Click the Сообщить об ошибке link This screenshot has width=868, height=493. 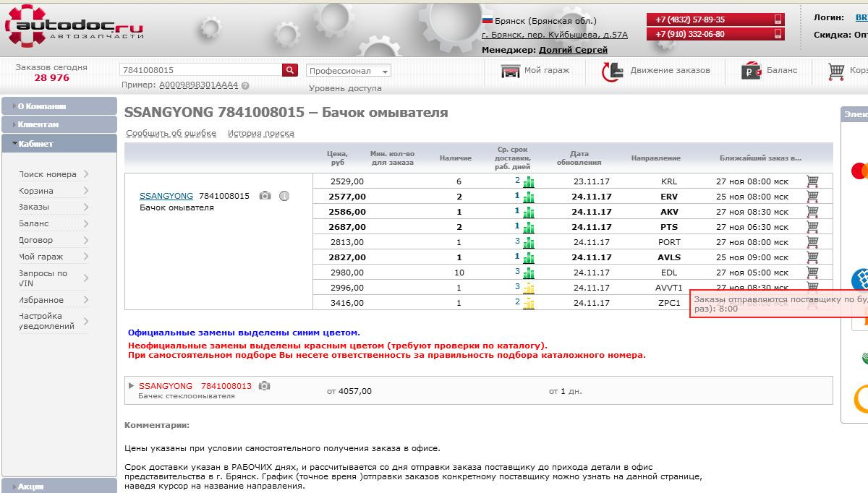click(171, 133)
